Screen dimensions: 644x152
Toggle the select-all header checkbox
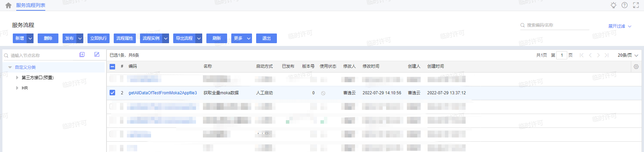(x=112, y=66)
